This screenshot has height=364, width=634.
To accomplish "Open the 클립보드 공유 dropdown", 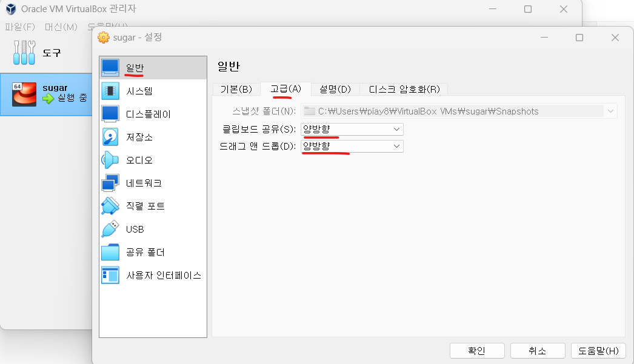I will (x=352, y=129).
